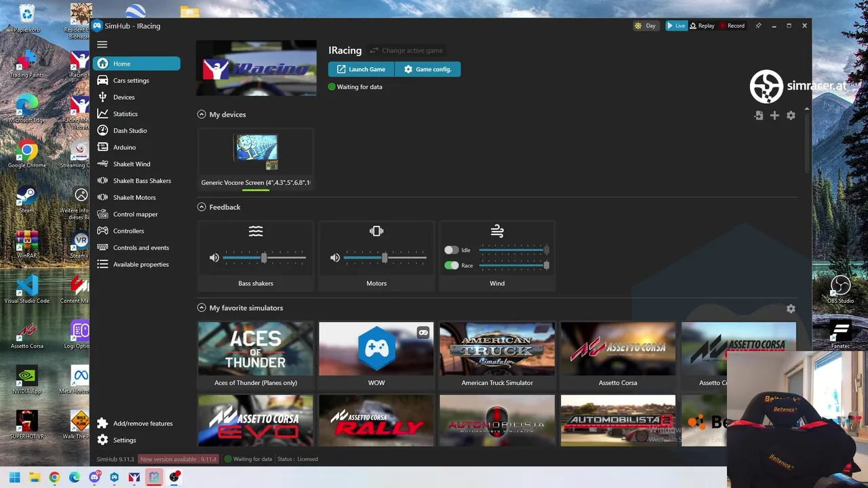
Task: Select American Truck Simulator tile
Action: click(497, 355)
